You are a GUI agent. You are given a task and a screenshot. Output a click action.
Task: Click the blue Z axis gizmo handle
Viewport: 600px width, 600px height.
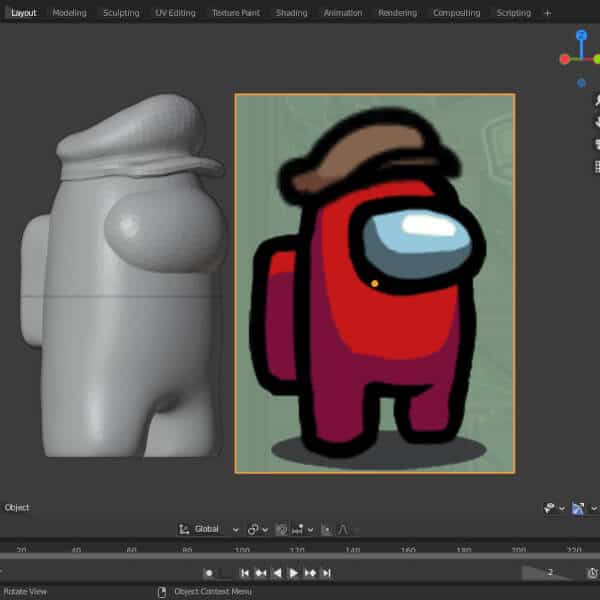[581, 35]
